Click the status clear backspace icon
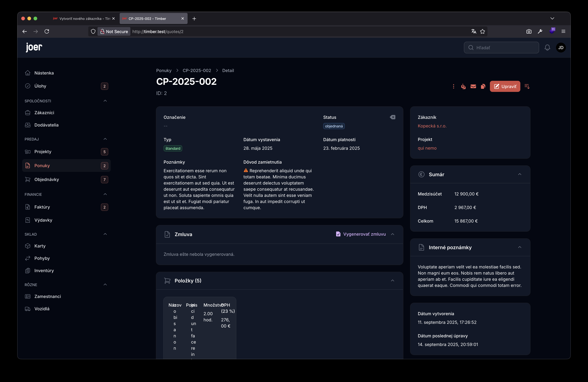 [392, 117]
